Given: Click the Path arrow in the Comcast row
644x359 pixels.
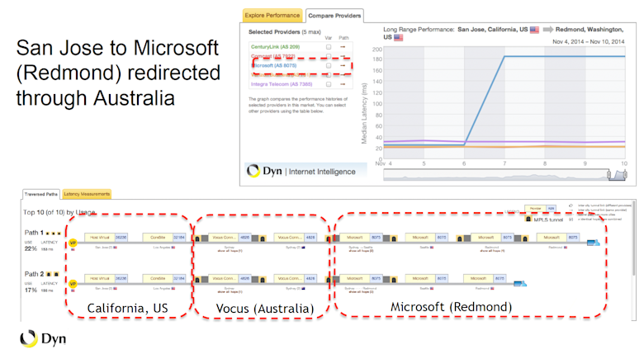Looking at the screenshot, I should [343, 56].
